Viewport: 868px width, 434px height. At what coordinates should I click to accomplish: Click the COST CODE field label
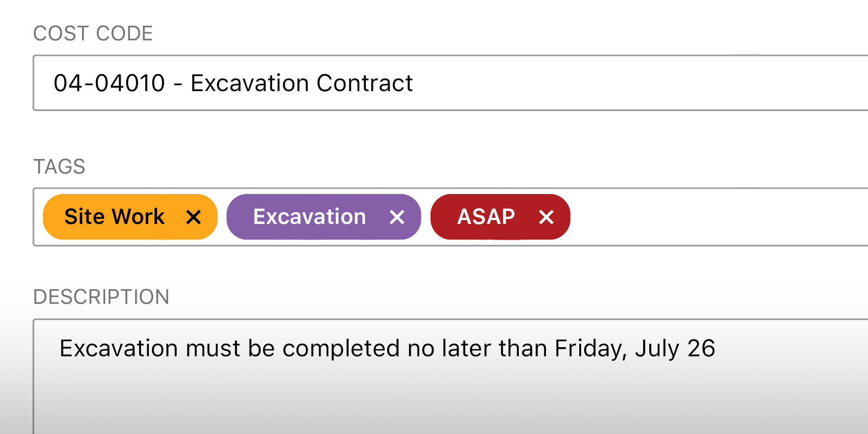click(x=93, y=33)
